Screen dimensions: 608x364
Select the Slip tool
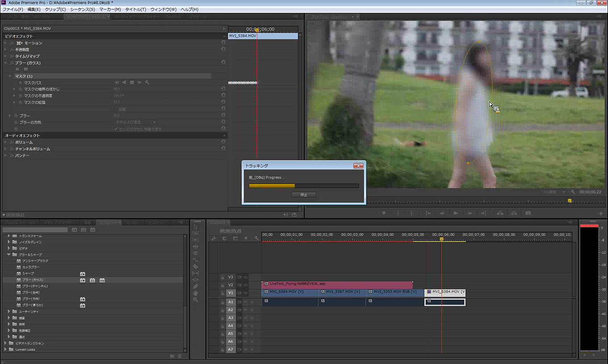coord(195,273)
